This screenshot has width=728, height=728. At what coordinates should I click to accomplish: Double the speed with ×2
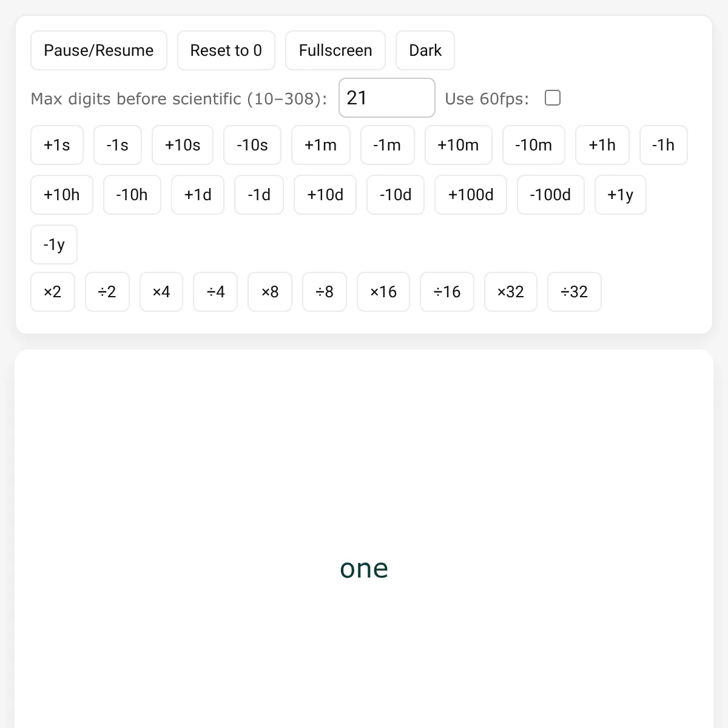coord(53,292)
